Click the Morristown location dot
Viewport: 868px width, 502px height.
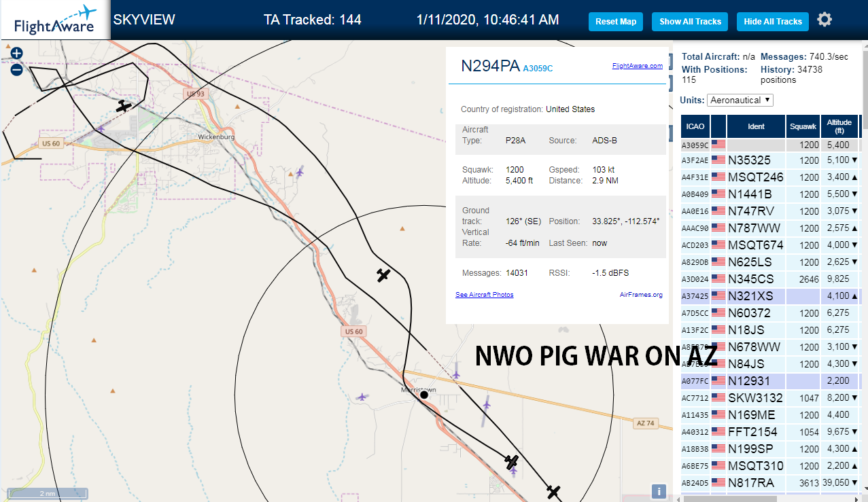coord(424,395)
